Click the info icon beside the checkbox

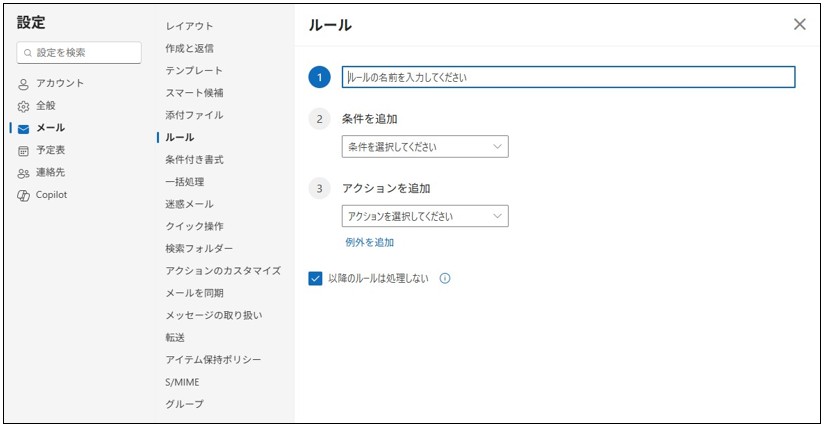[x=445, y=279]
